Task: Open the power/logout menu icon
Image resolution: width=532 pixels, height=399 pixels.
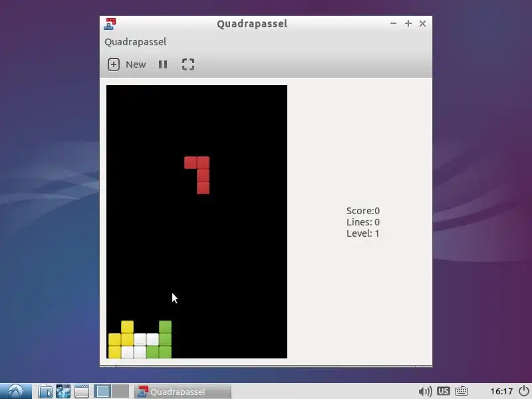Action: pyautogui.click(x=524, y=391)
